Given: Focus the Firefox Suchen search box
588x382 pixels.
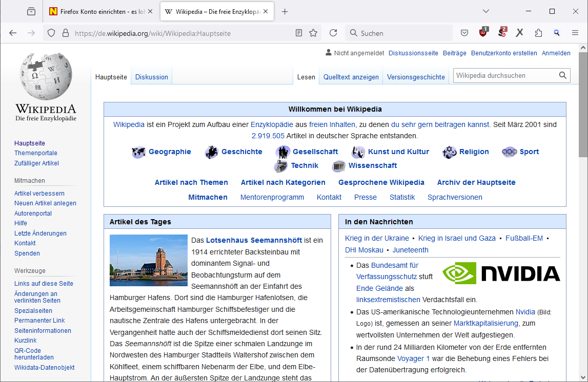Looking at the screenshot, I should 399,33.
